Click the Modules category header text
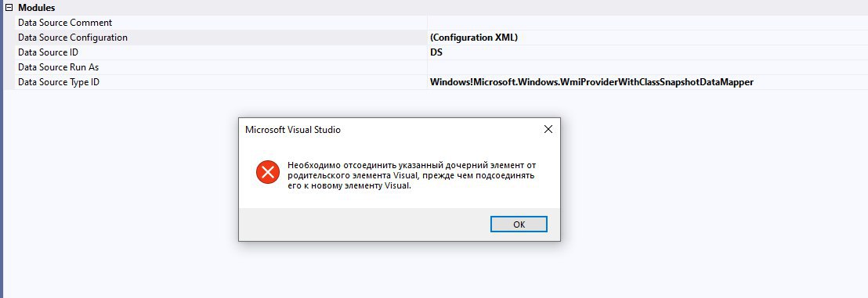The width and height of the screenshot is (868, 298). click(37, 9)
